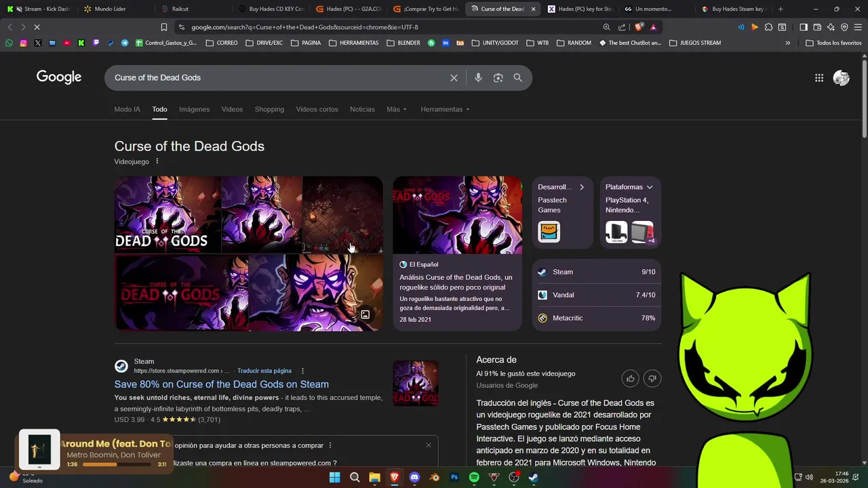Open Steam result options three-dot menu

pyautogui.click(x=302, y=371)
